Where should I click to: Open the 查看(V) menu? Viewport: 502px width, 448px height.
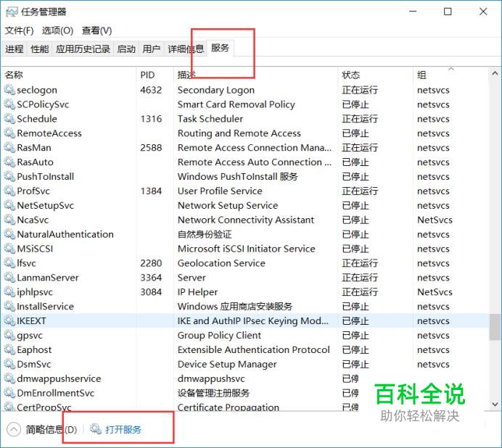[96, 30]
